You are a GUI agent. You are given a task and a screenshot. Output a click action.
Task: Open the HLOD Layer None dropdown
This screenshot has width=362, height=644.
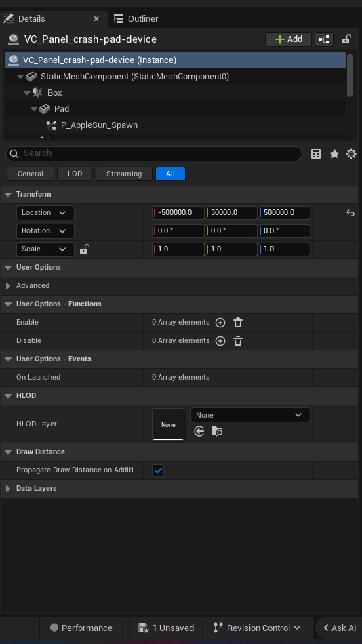click(x=250, y=415)
